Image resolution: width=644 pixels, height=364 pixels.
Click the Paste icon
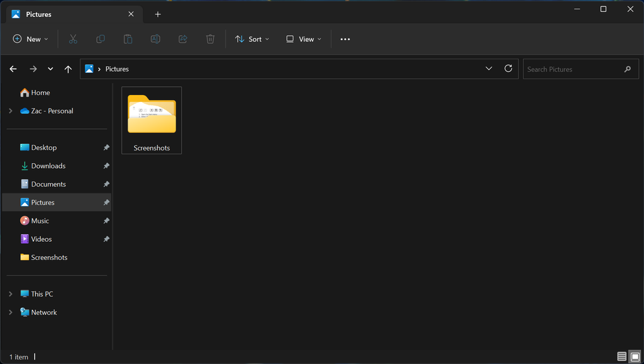(x=128, y=38)
